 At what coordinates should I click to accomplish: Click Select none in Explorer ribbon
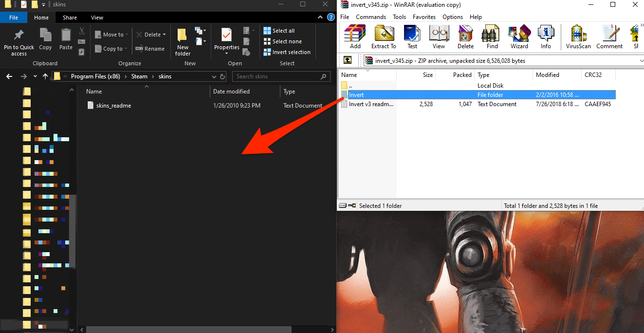click(x=282, y=41)
